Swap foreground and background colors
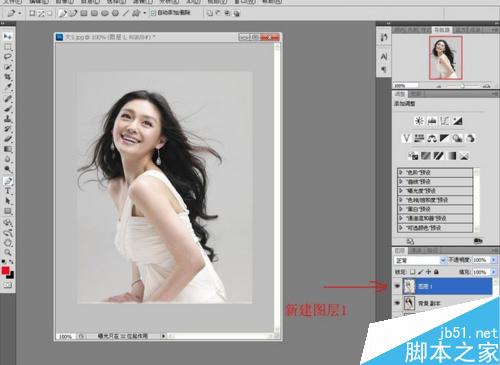Image resolution: width=500 pixels, height=365 pixels. coord(11,262)
